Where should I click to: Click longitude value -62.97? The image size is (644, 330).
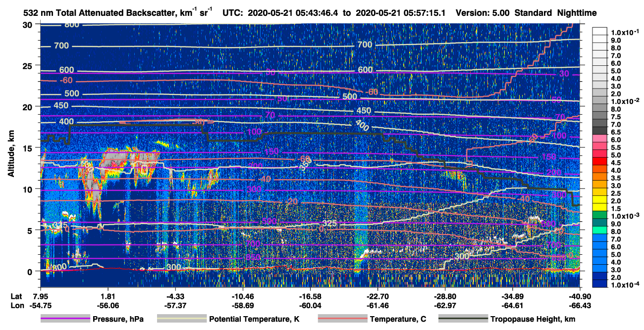pos(445,306)
